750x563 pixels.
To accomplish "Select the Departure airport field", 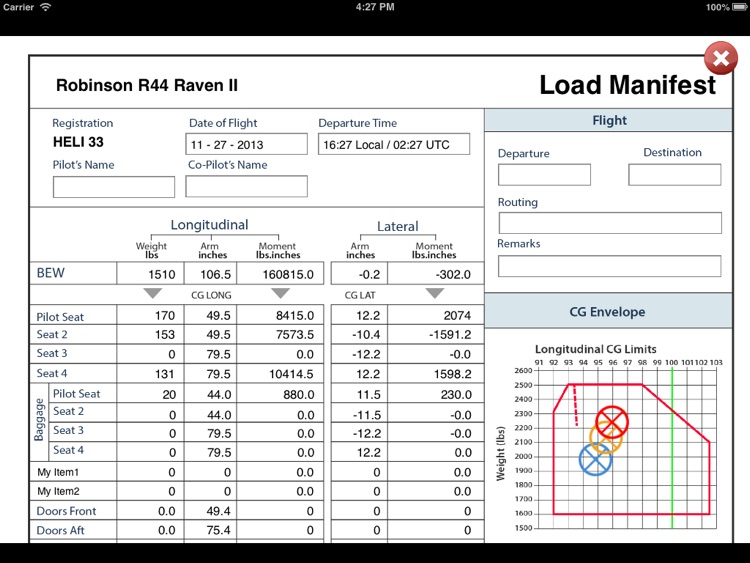I will pos(544,175).
